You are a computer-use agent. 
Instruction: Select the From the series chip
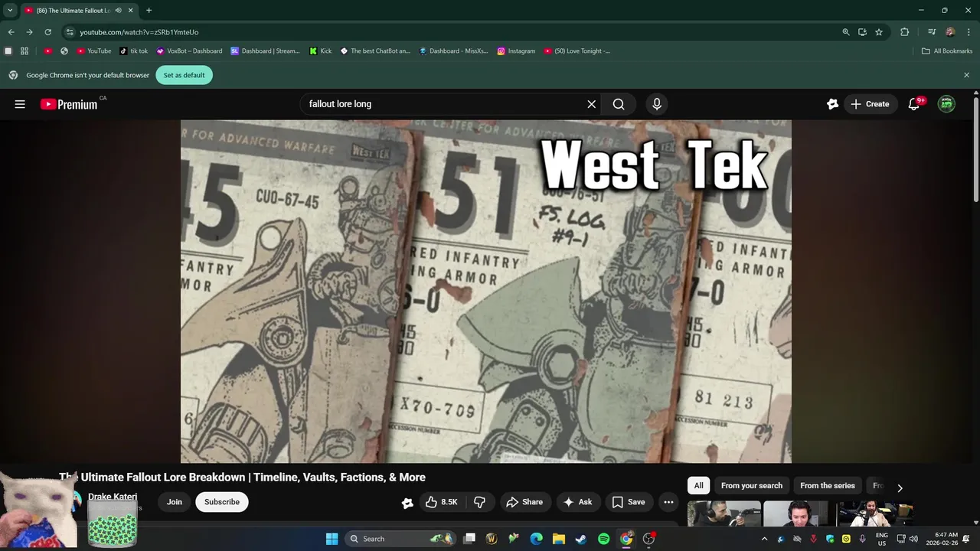pos(827,486)
